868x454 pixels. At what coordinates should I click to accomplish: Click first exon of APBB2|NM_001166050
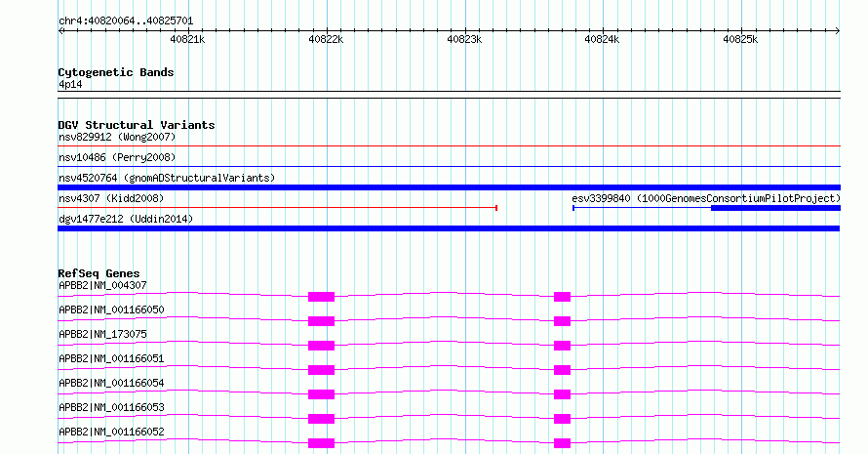(x=321, y=321)
